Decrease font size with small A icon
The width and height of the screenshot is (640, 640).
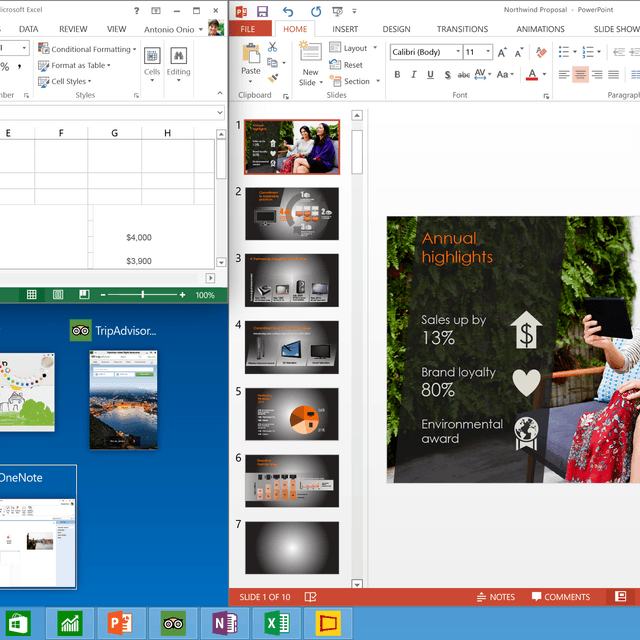(x=519, y=52)
